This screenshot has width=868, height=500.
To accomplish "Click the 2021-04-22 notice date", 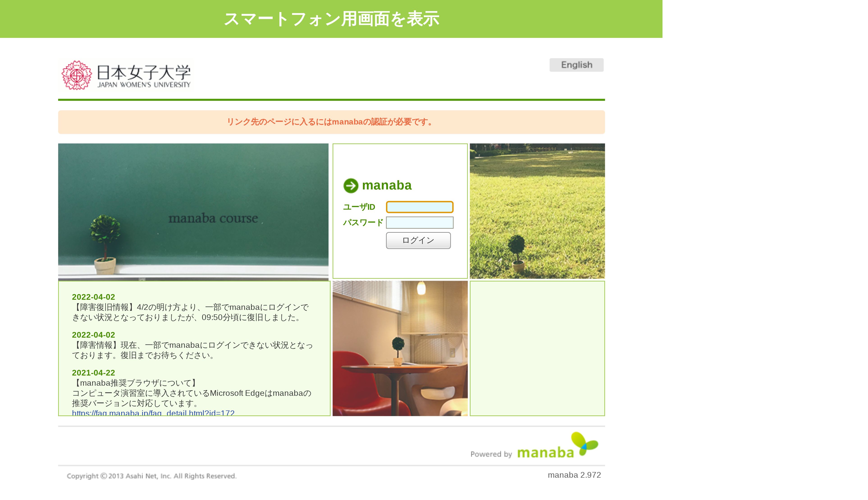I will pos(93,373).
